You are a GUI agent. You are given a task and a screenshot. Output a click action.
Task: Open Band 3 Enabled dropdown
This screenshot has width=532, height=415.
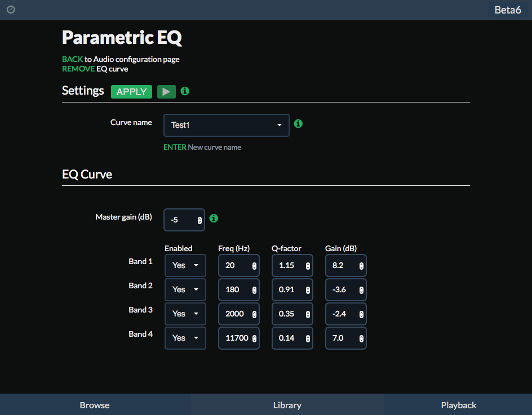(185, 314)
